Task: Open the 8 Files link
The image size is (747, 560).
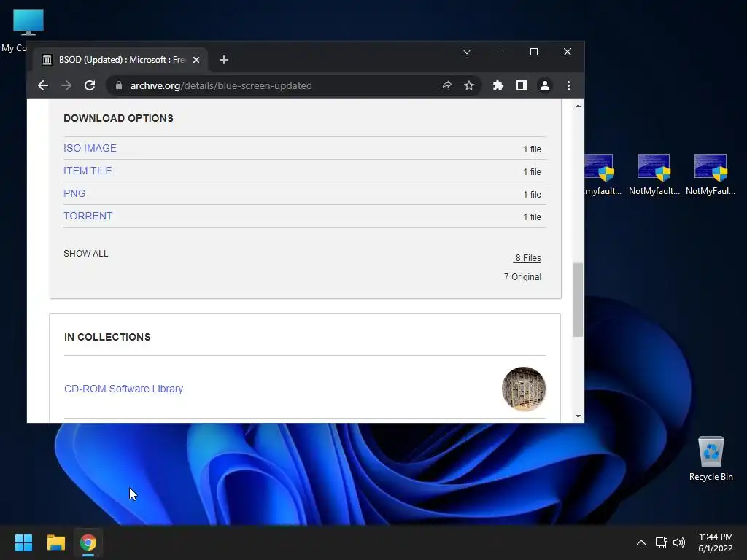Action: pyautogui.click(x=527, y=257)
